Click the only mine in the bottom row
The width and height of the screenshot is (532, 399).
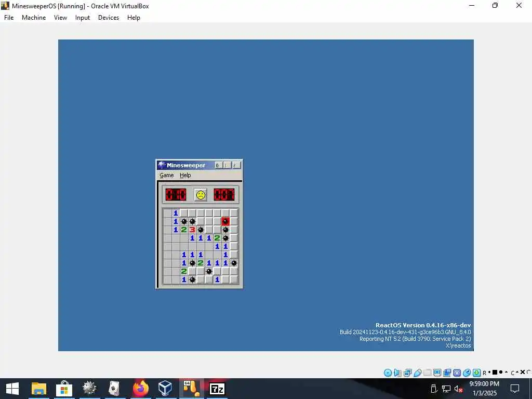(x=192, y=280)
